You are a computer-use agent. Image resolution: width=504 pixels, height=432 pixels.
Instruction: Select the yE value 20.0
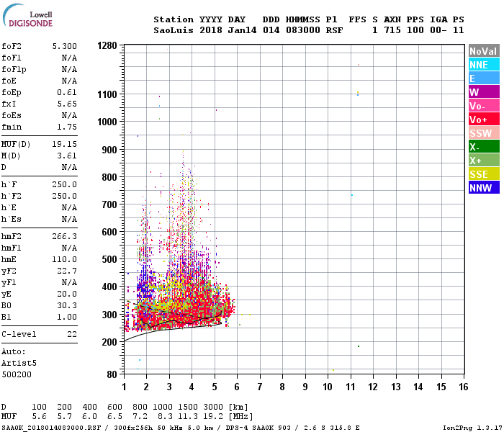[x=67, y=294]
